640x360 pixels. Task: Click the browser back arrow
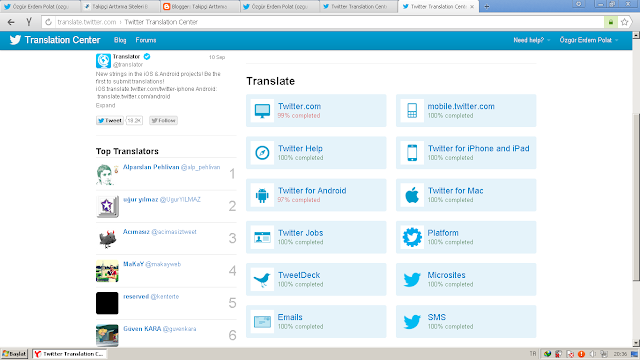click(11, 22)
